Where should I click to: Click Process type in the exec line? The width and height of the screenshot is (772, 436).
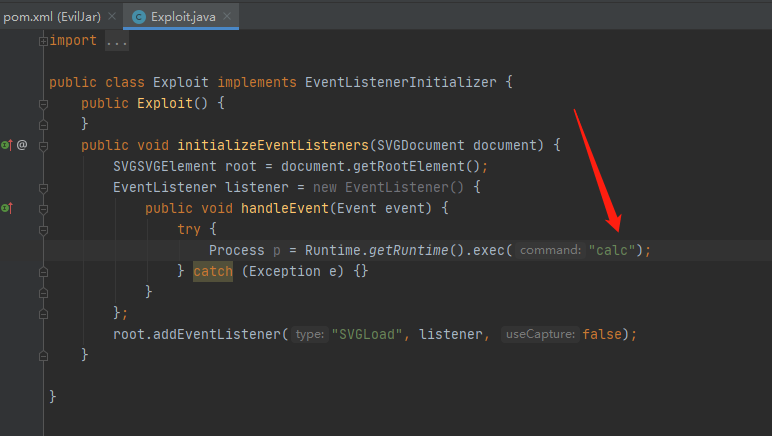coord(237,250)
